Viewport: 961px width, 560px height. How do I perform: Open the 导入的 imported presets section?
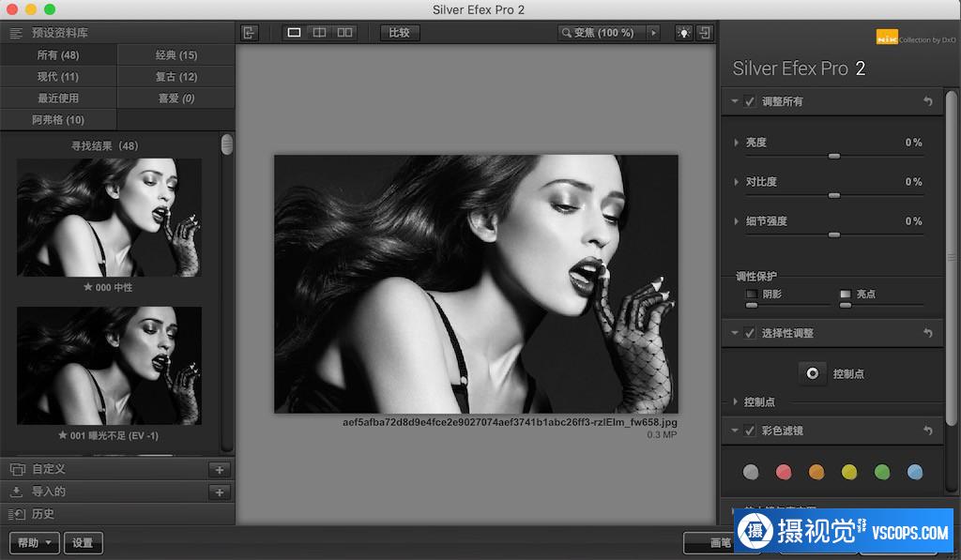tap(104, 492)
